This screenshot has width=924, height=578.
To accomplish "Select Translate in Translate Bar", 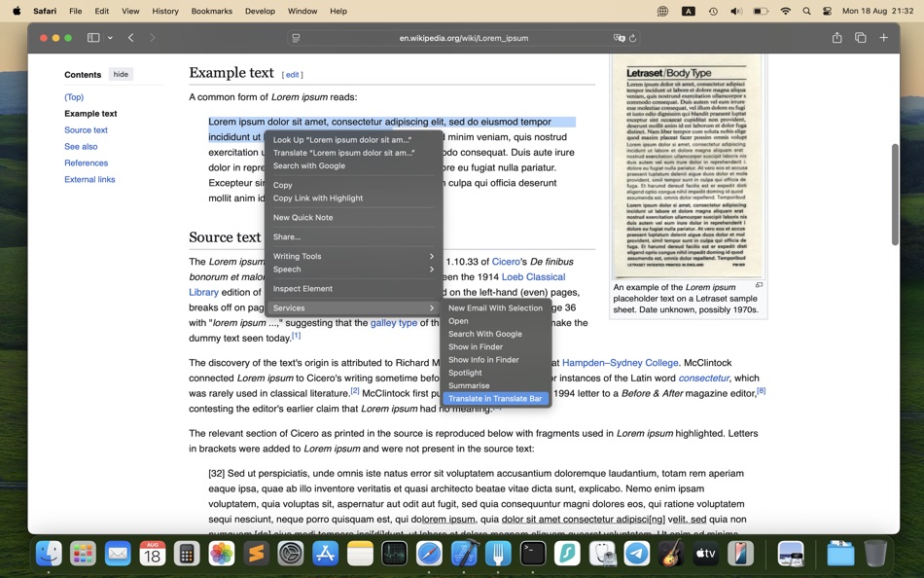I will 496,399.
